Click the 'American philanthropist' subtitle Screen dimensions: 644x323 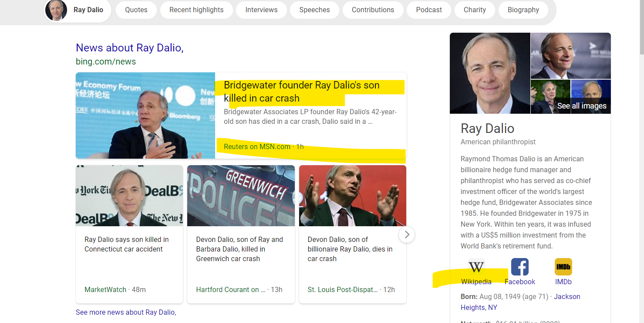coord(498,142)
